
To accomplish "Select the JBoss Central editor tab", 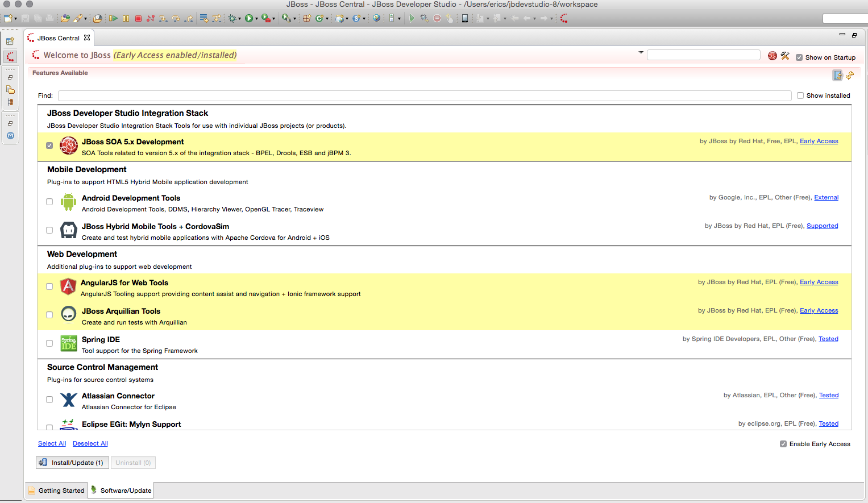I will [59, 38].
